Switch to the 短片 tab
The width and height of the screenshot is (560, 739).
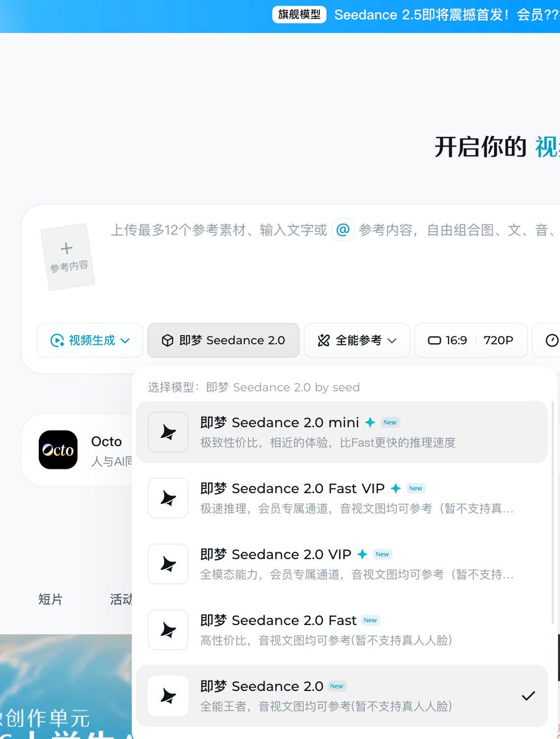[x=50, y=599]
